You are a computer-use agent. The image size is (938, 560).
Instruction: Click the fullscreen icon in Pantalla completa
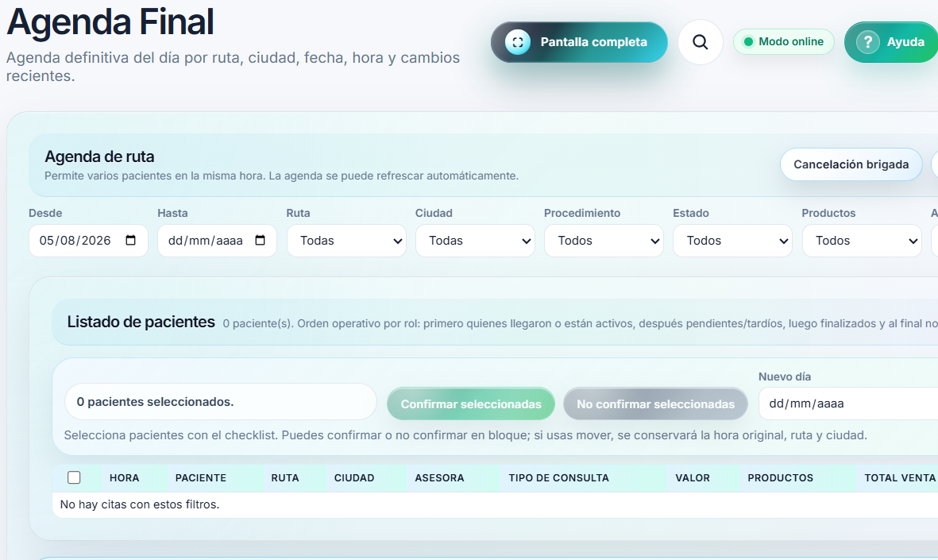pyautogui.click(x=518, y=42)
